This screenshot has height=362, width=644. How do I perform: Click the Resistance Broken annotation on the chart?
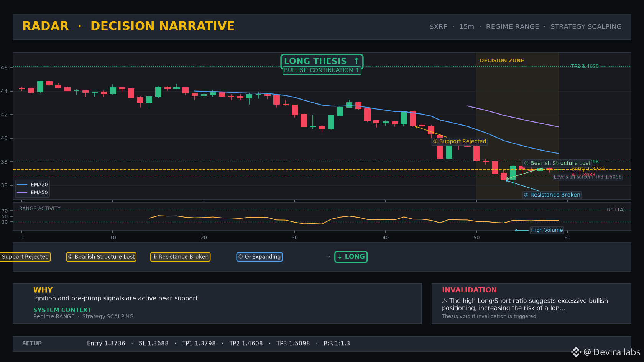pos(552,195)
